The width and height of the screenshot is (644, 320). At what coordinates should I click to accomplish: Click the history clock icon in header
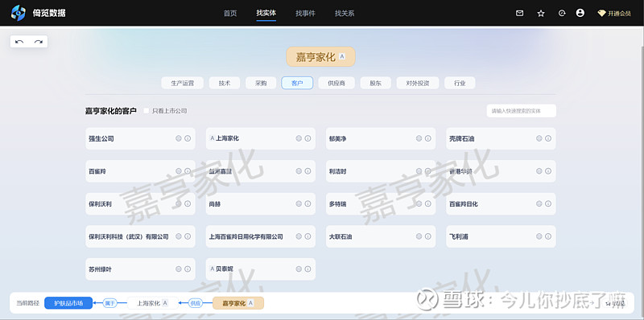point(562,13)
